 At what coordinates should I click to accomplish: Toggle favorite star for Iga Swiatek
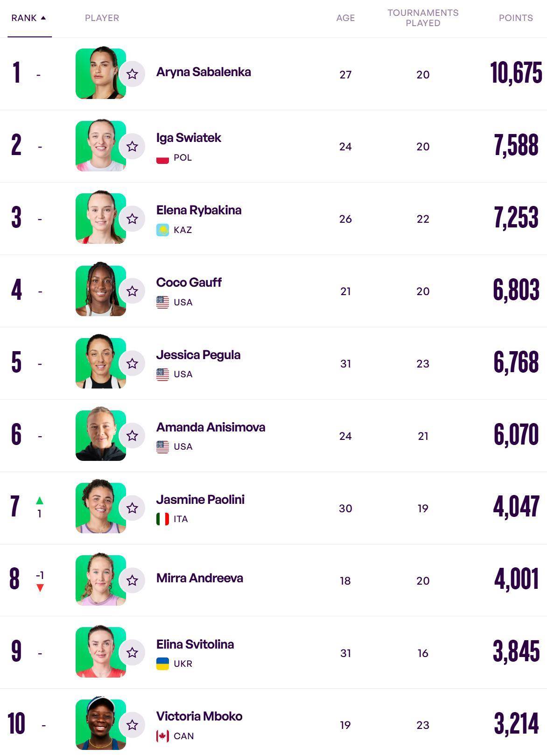point(132,146)
